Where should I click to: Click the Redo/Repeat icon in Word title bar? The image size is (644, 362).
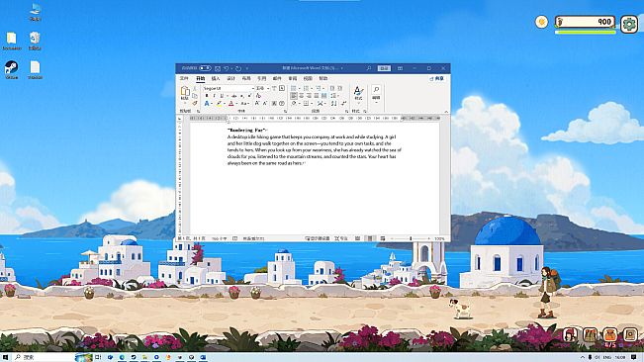coord(238,68)
